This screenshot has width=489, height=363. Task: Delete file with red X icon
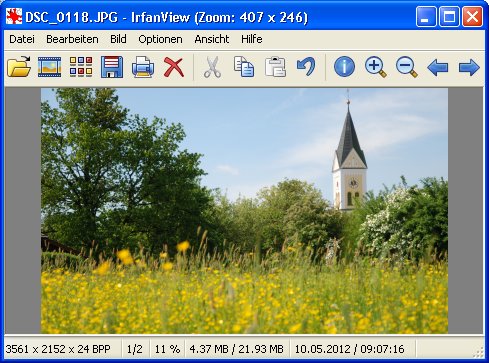click(x=174, y=67)
